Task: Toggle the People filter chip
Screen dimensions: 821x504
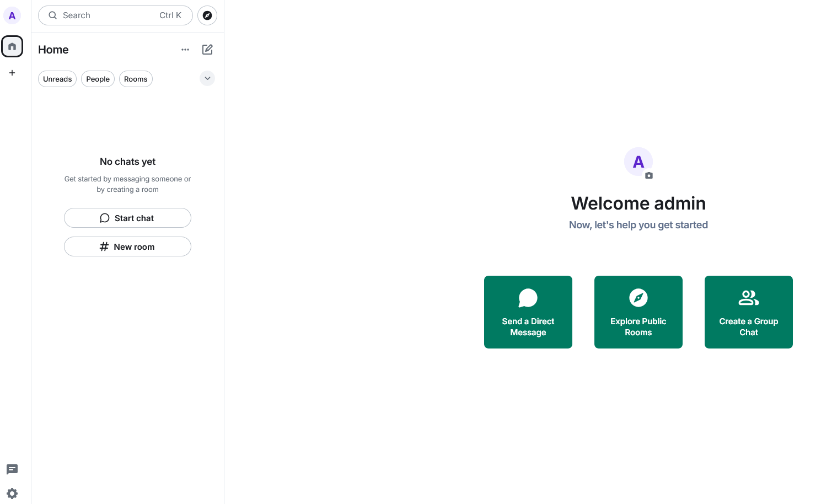Action: point(98,79)
